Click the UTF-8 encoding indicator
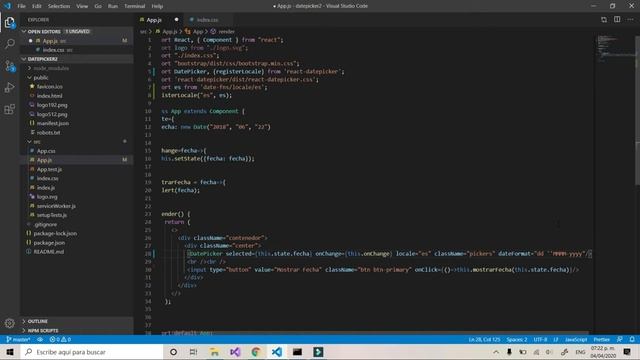The height and width of the screenshot is (360, 640). click(540, 339)
